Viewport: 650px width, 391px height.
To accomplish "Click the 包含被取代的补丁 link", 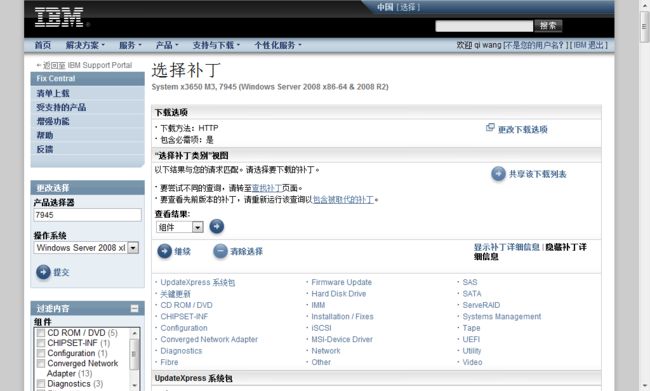I will click(343, 200).
